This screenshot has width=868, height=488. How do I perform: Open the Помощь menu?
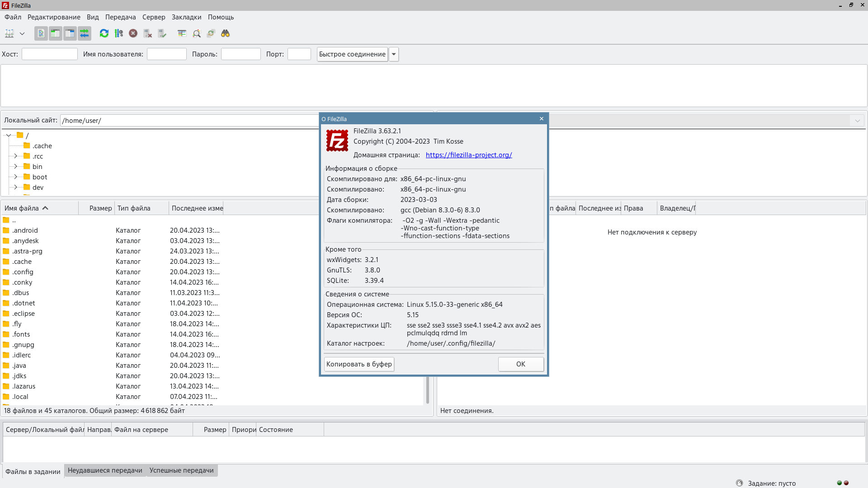(x=221, y=17)
